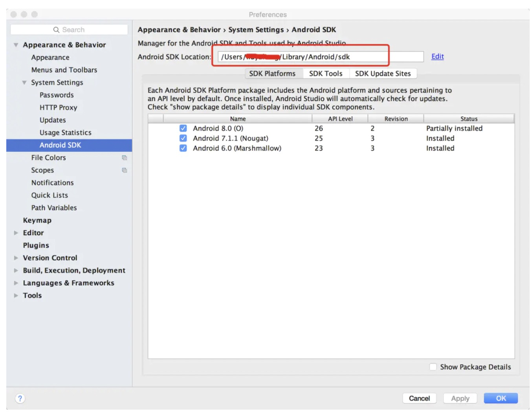Click the Partially installed status cell

tap(454, 128)
